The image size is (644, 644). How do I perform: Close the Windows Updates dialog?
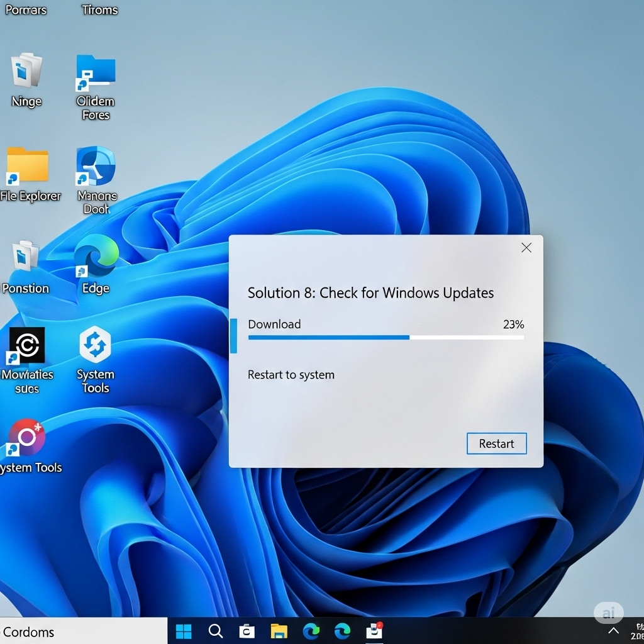pos(526,248)
